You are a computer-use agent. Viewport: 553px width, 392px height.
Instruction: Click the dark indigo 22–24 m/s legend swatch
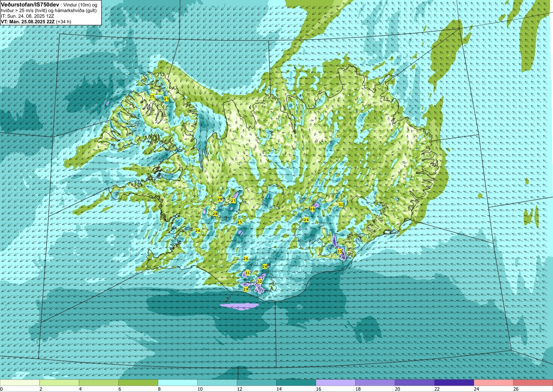[454, 383]
